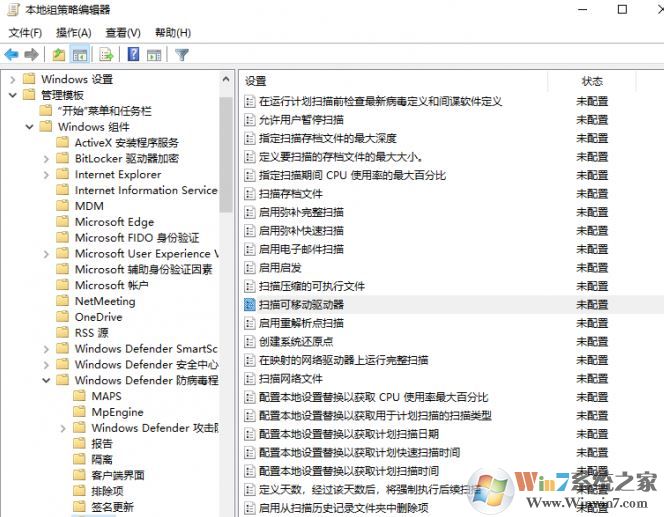664x517 pixels.
Task: Click the Export list toolbar icon
Action: coord(106,54)
